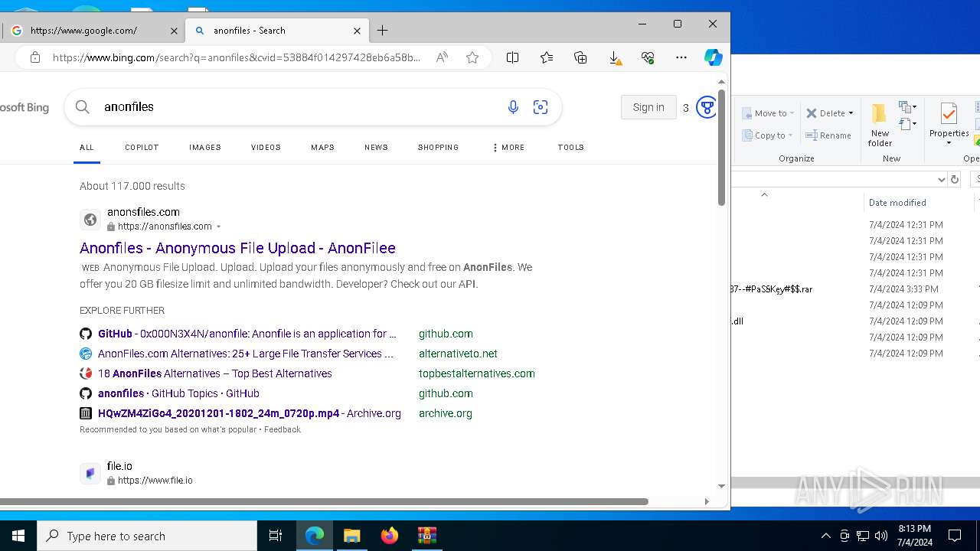The width and height of the screenshot is (980, 551).
Task: Open Downloads icon in Edge toolbar
Action: pos(614,57)
